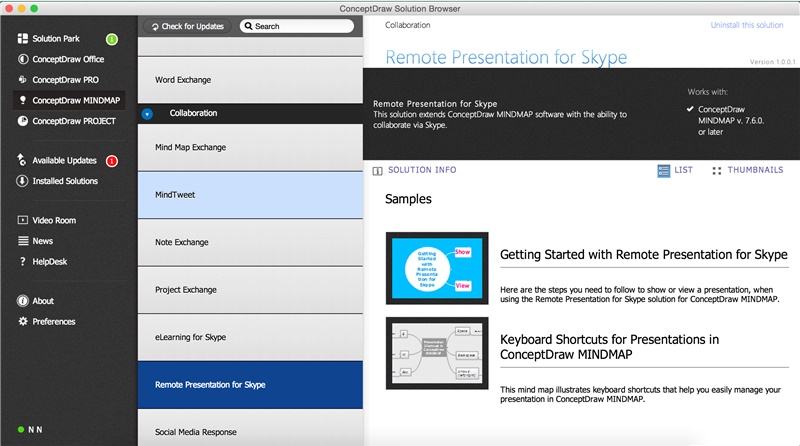Click the search magnifier icon
Screen dimensions: 800x446
coord(248,26)
